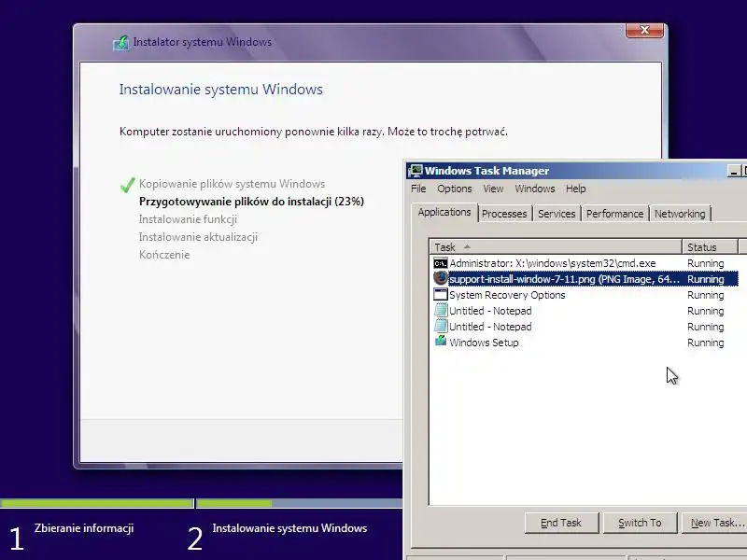Select the System Recovery Options task
This screenshot has width=747, height=560.
pos(507,295)
